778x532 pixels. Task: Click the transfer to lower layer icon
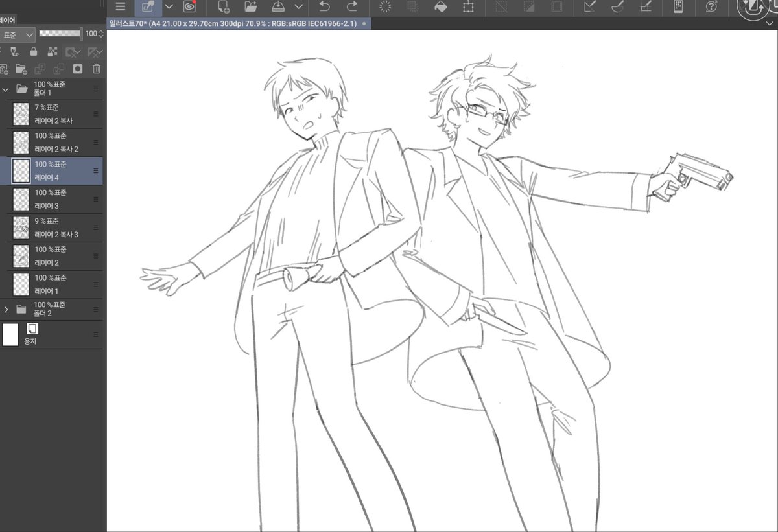(40, 69)
